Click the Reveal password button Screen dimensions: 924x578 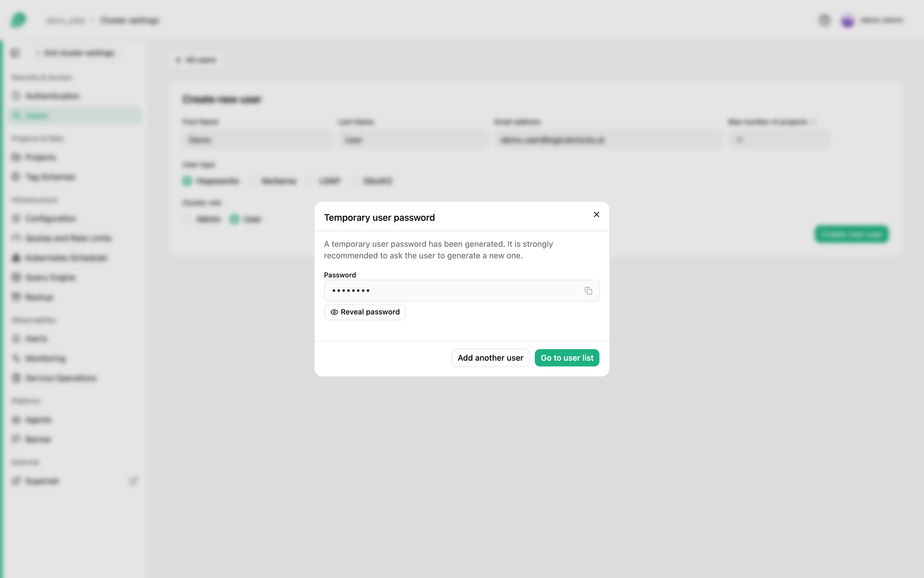click(365, 312)
